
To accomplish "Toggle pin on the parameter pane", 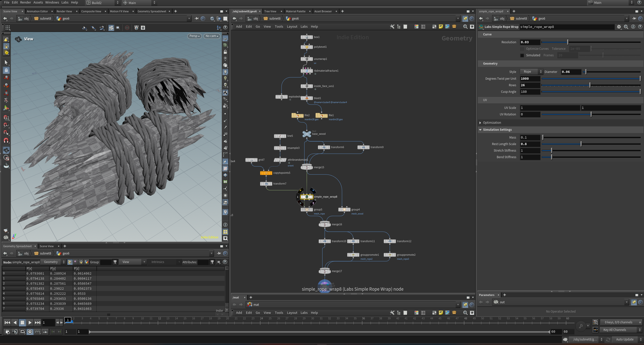I will [634, 19].
